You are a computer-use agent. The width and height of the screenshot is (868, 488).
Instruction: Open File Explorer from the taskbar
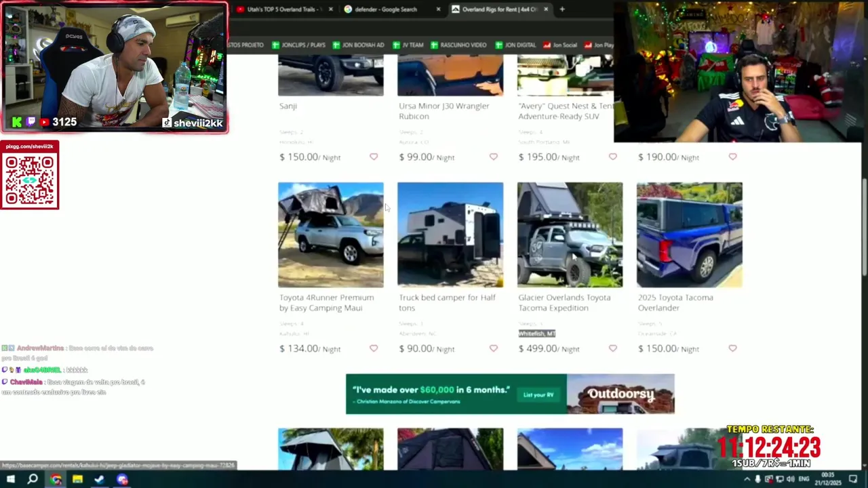(77, 479)
